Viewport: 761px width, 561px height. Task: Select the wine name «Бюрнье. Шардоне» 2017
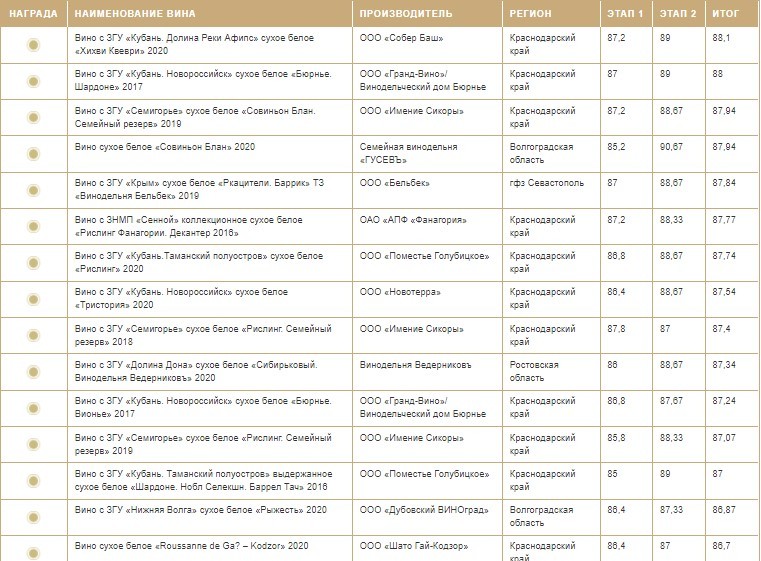tap(203, 81)
